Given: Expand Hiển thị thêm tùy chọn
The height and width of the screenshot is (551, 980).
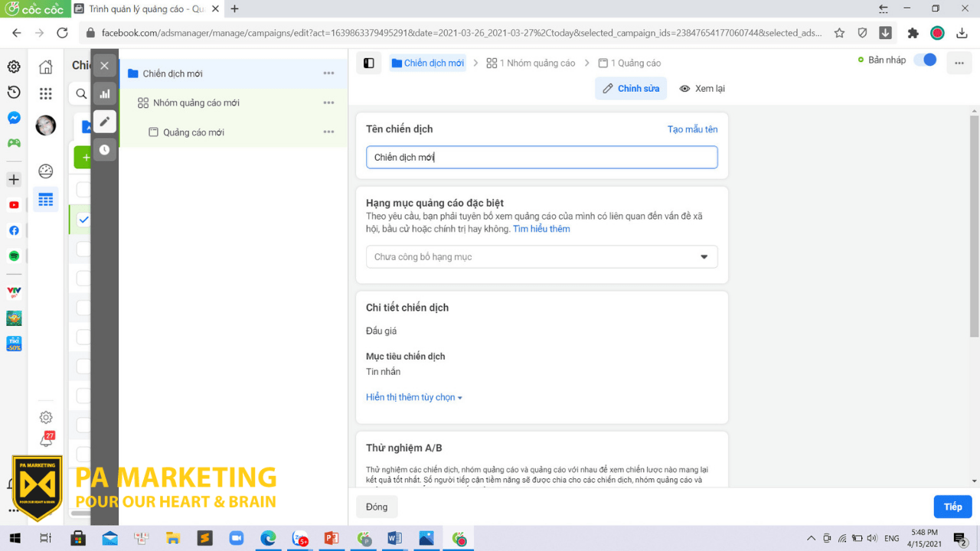Looking at the screenshot, I should 414,398.
